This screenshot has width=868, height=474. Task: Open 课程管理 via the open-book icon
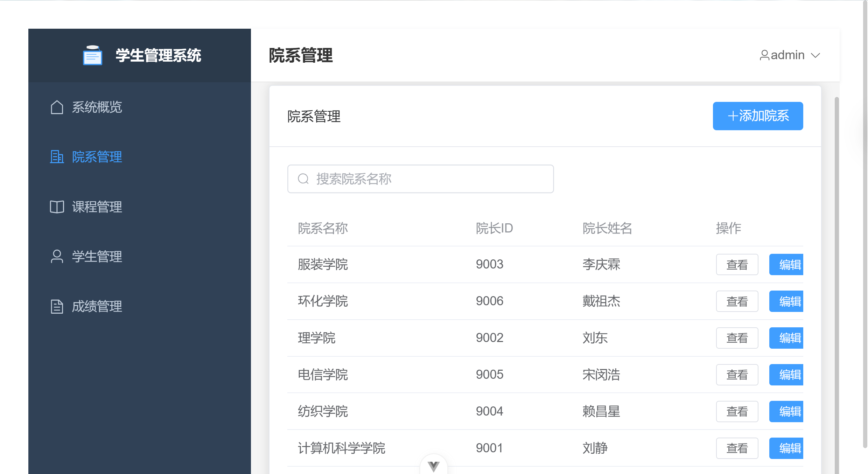56,207
